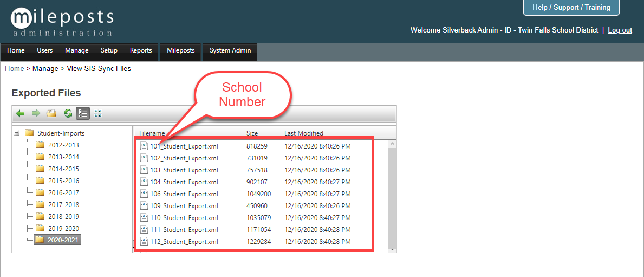Click date 12/16/2020 8:40:28 PM for file 112
Image resolution: width=644 pixels, height=277 pixels.
coord(317,241)
